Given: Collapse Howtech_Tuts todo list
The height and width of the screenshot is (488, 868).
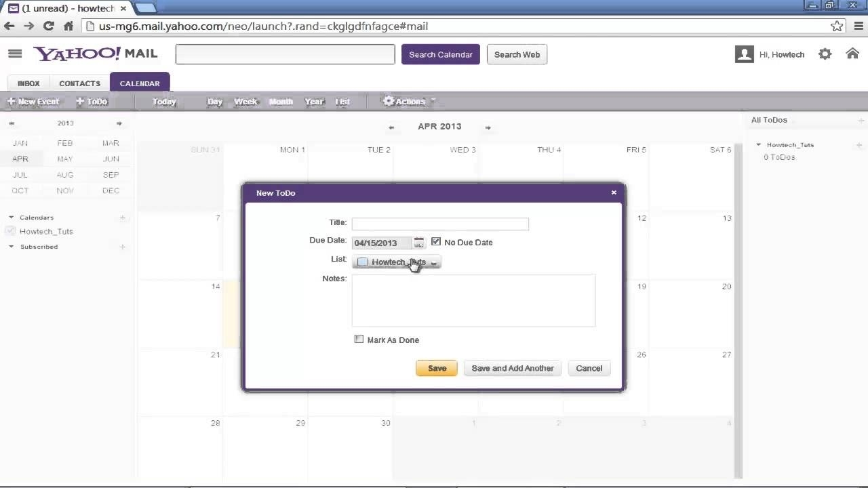Looking at the screenshot, I should point(759,144).
